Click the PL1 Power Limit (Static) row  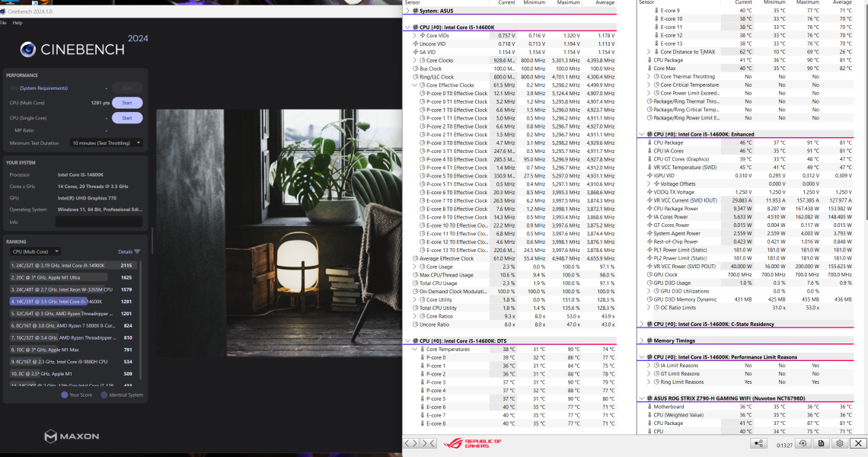click(x=745, y=250)
